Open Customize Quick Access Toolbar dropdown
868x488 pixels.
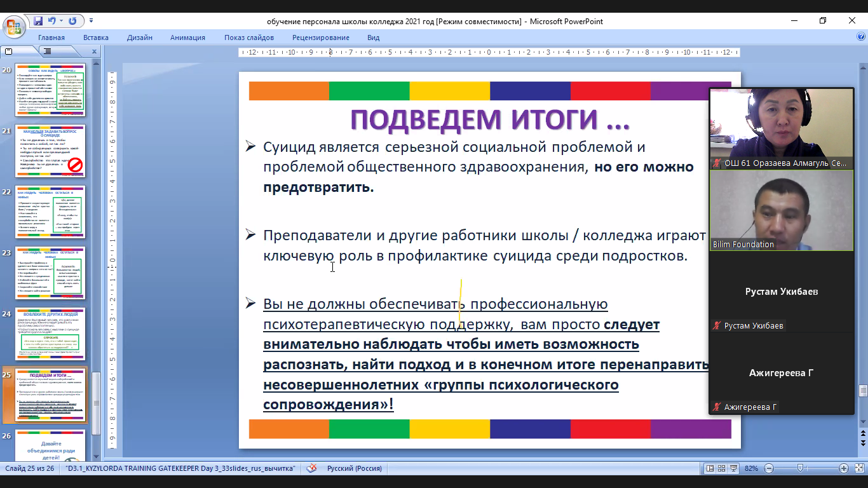tap(91, 21)
